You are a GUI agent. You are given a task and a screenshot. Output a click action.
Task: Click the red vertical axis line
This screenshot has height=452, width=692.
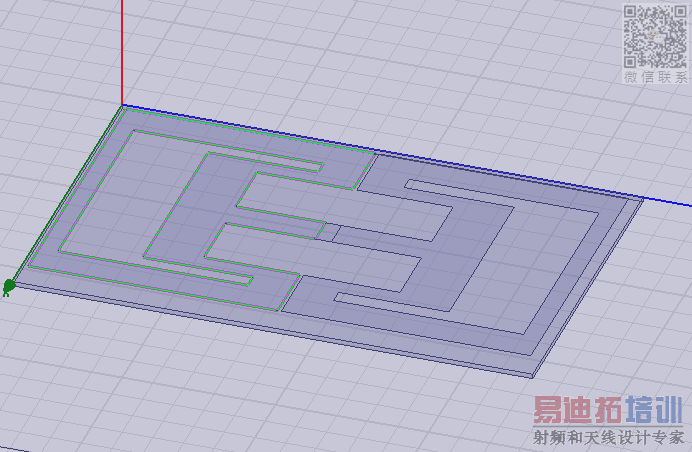click(122, 52)
